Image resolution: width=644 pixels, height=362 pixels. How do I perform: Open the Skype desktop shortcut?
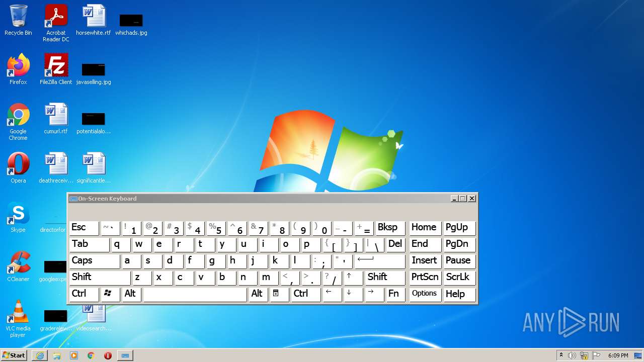pos(18,217)
